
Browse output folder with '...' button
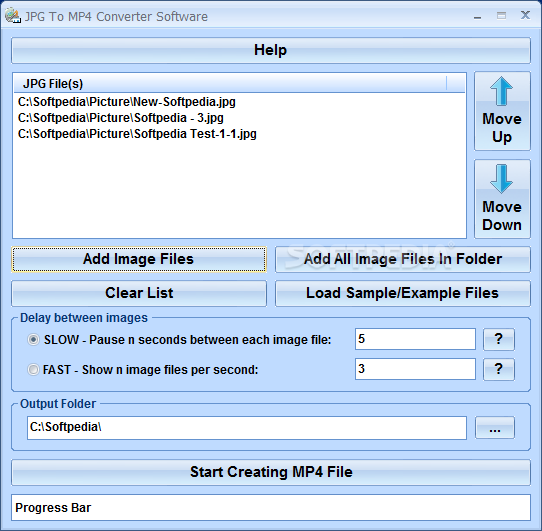(495, 428)
